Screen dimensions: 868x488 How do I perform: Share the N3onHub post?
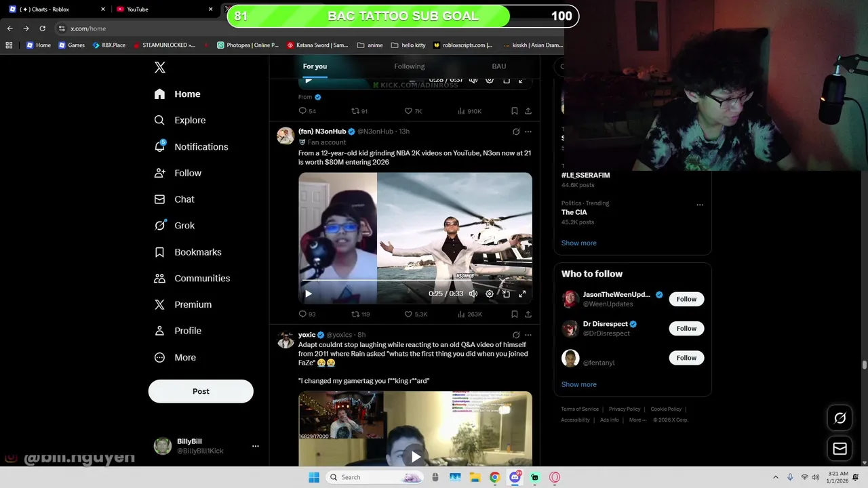point(528,314)
